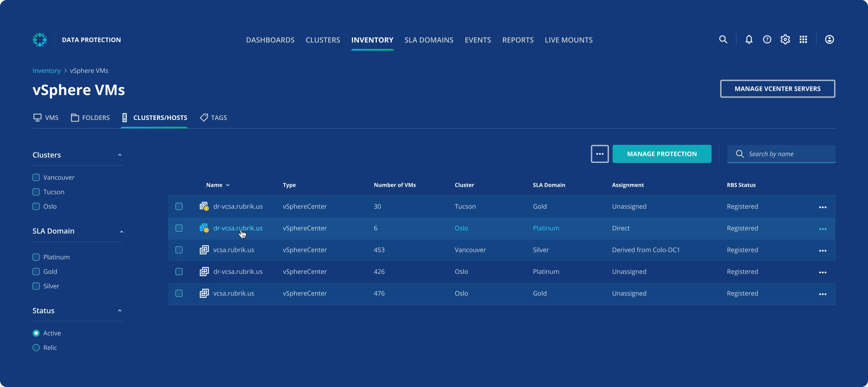
Task: Click the RBS Status column header
Action: [741, 185]
